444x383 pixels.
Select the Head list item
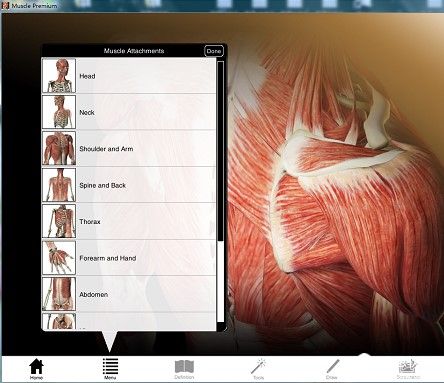point(129,76)
